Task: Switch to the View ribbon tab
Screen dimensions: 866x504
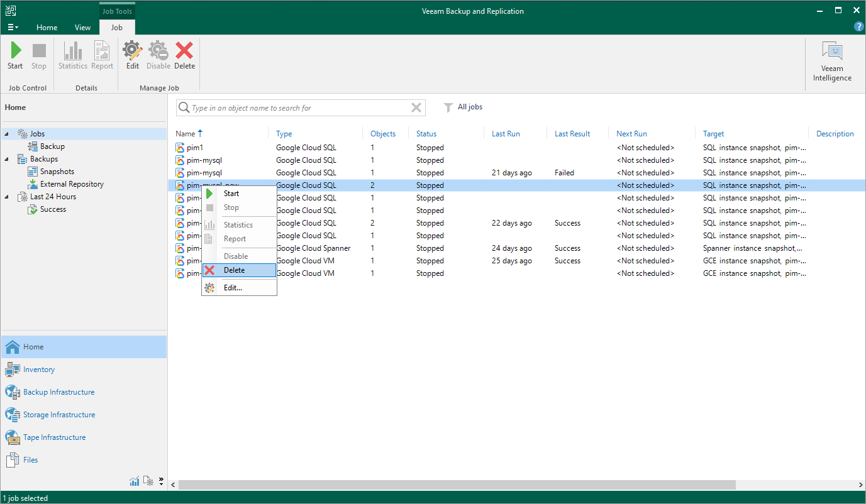Action: click(83, 27)
